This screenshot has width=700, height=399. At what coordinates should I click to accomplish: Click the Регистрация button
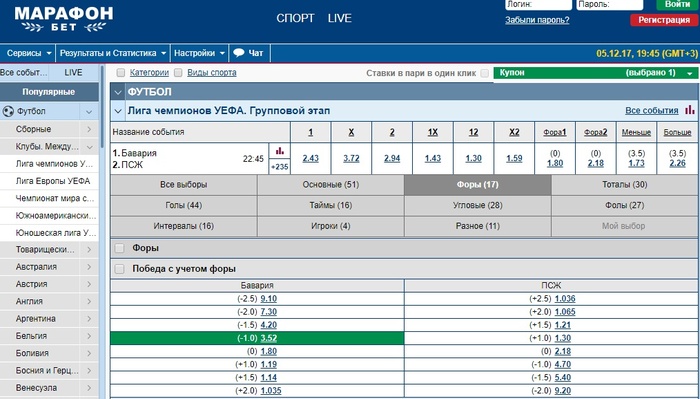[x=664, y=20]
